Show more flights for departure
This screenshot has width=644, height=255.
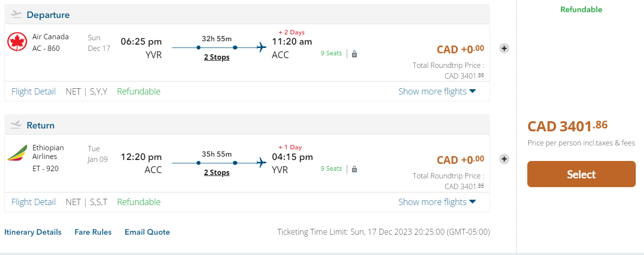coord(437,92)
